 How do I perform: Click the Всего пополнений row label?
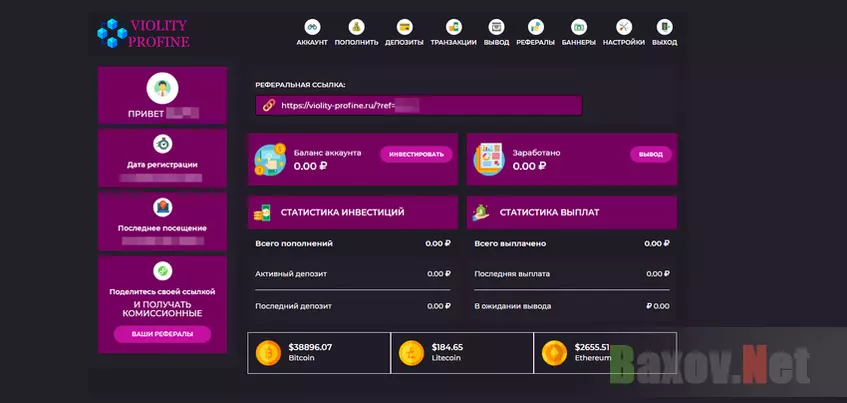coord(294,244)
